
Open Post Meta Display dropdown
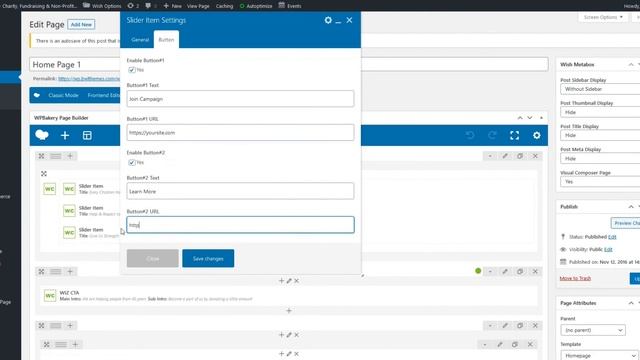click(x=600, y=158)
